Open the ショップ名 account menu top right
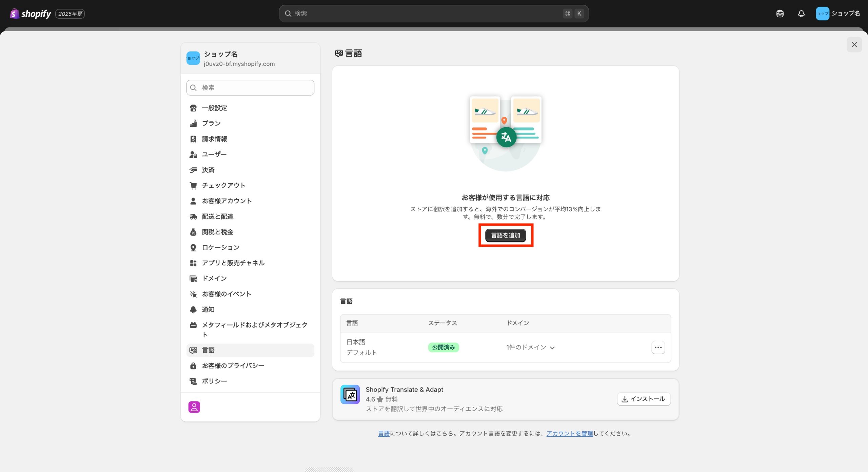The image size is (868, 472). (837, 14)
